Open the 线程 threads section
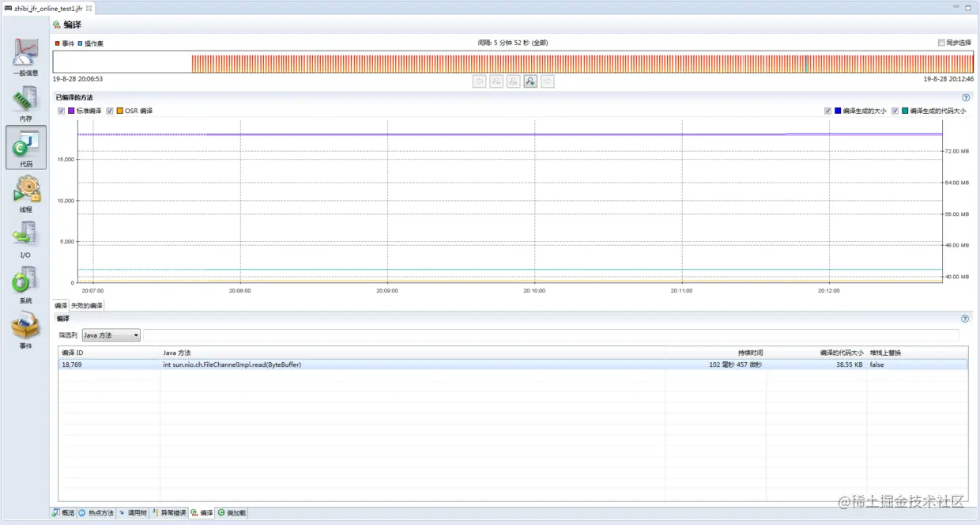 coord(25,193)
